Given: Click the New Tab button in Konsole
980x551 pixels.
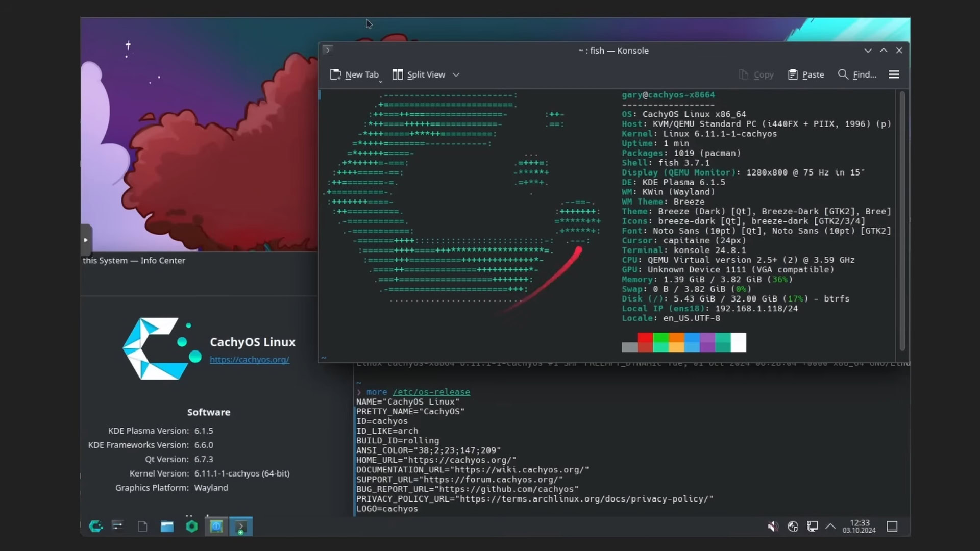Looking at the screenshot, I should [x=355, y=74].
